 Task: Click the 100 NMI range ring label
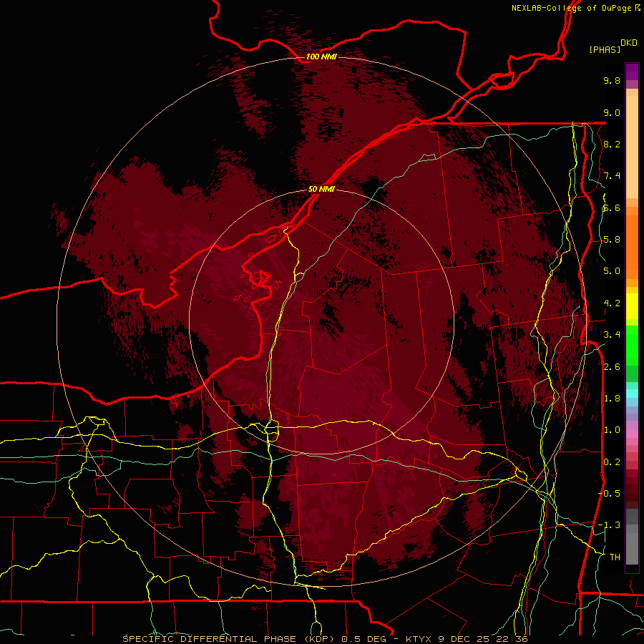(x=321, y=57)
